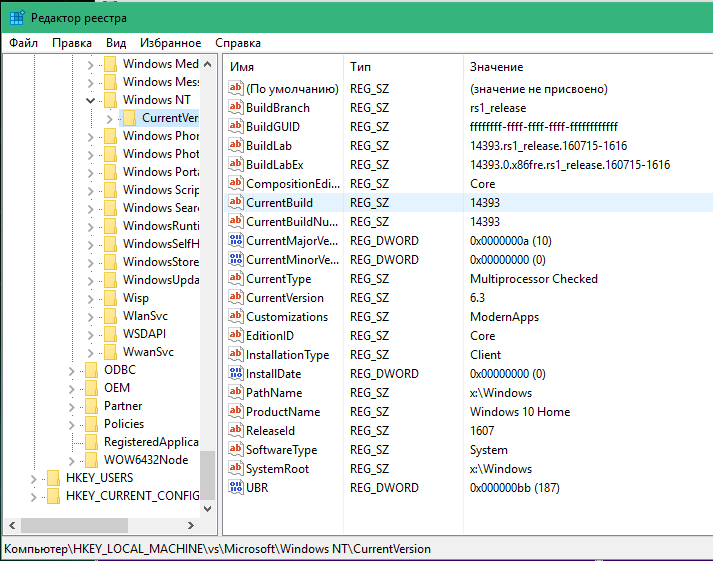Select the WindowsUpda tree key
Viewport: 713px width, 561px height.
point(161,280)
